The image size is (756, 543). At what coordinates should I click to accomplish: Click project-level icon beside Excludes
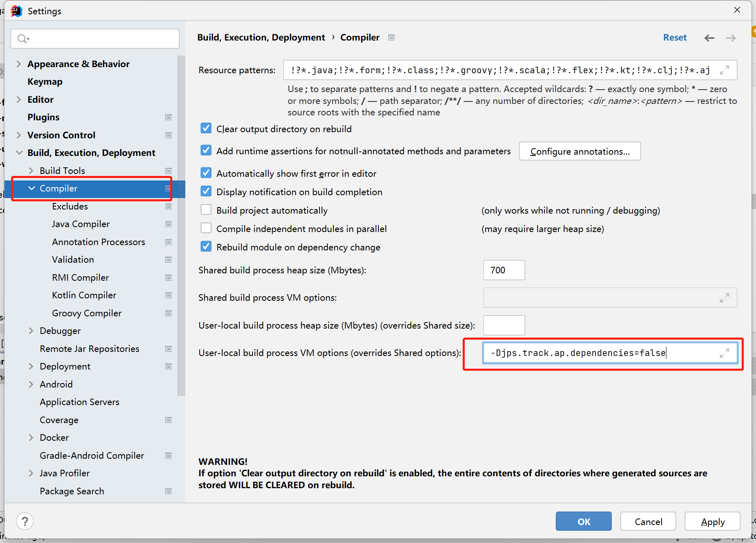tap(169, 207)
